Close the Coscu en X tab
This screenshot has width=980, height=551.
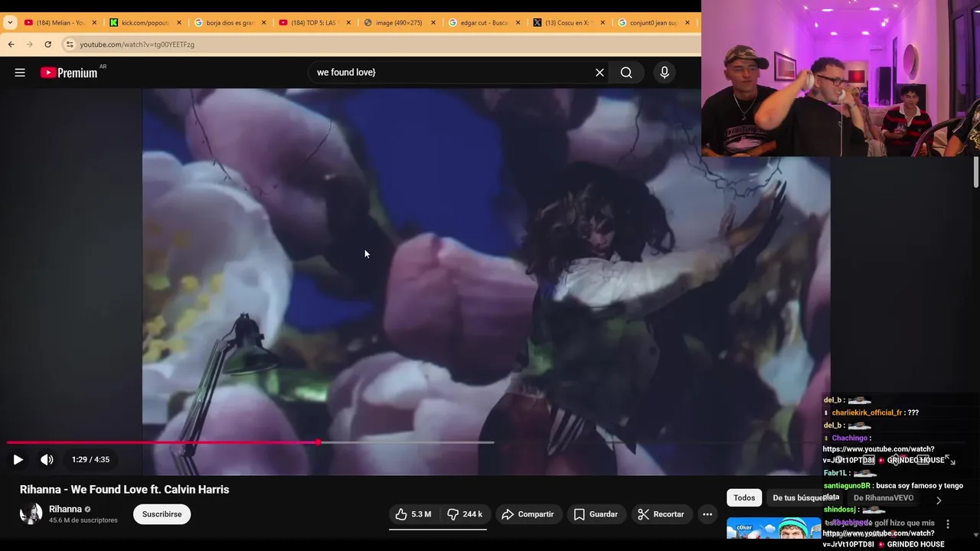603,23
